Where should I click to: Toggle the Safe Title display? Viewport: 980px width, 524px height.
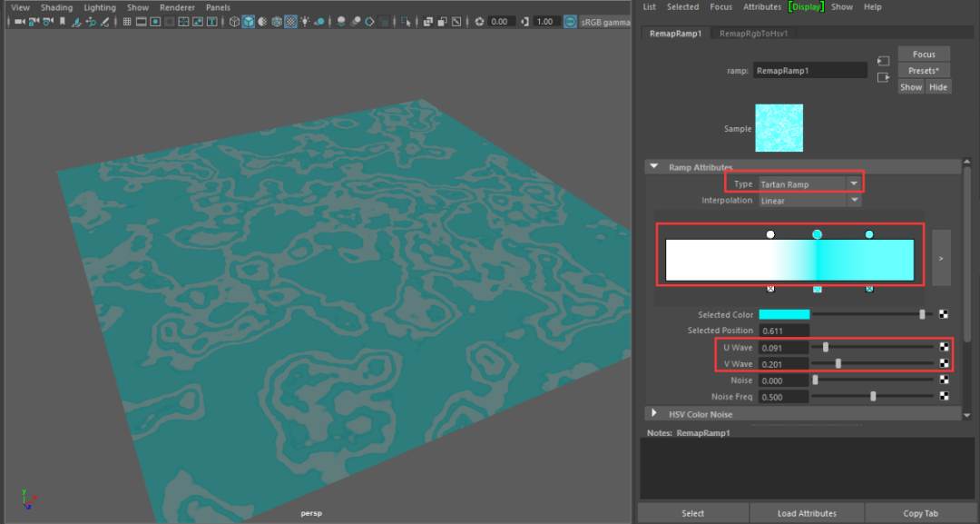(x=211, y=22)
